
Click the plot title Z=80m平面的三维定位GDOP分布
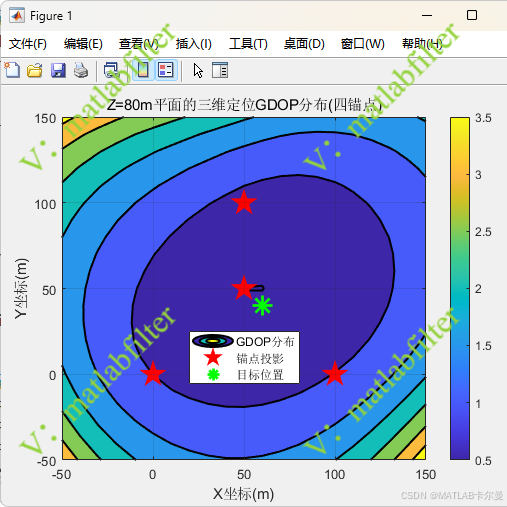tap(244, 105)
